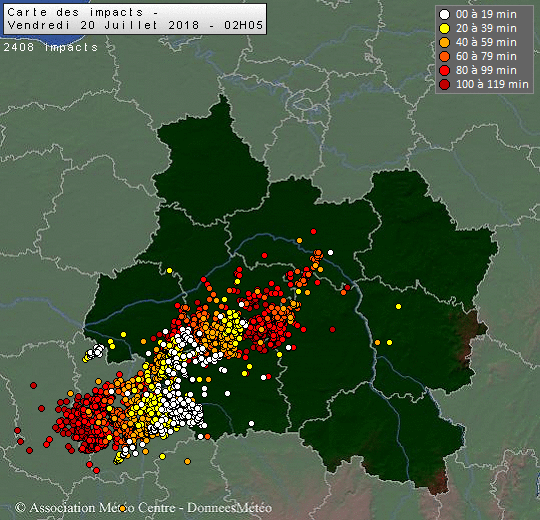The image size is (540, 520).
Task: Click the isolated yellow impact in the northwest department
Action: [x=169, y=271]
